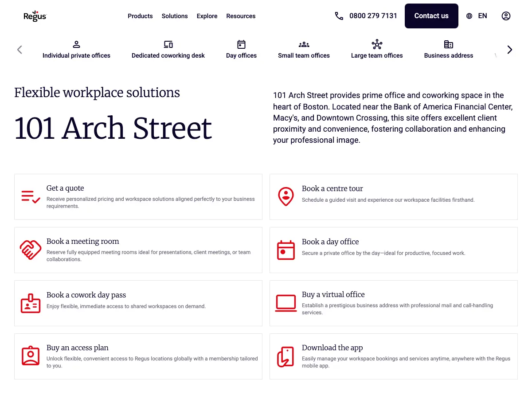
Task: Click the phone handset icon
Action: point(339,16)
